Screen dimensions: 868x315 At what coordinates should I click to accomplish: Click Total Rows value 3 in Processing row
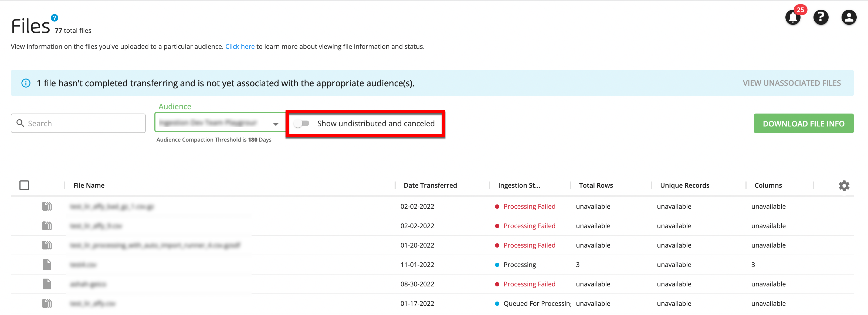coord(578,265)
